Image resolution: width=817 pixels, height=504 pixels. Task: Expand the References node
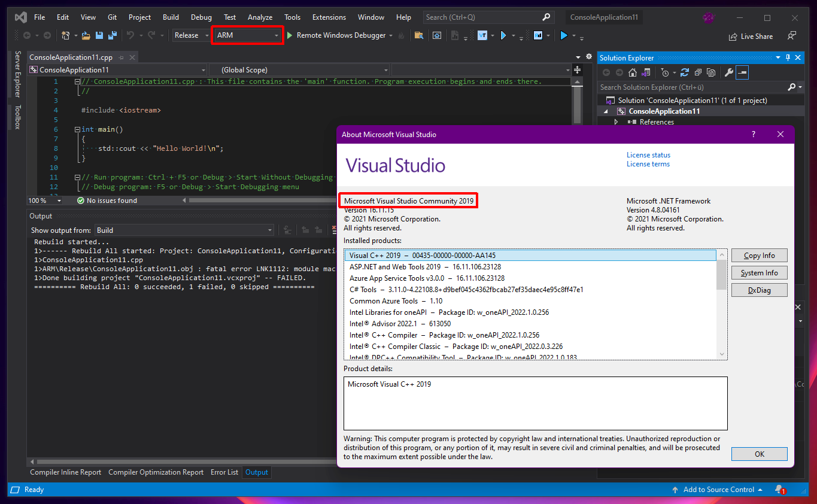point(616,122)
